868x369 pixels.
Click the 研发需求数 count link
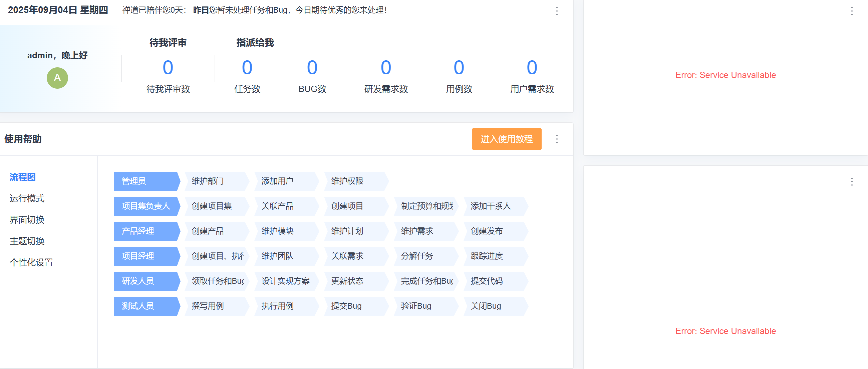pos(386,68)
